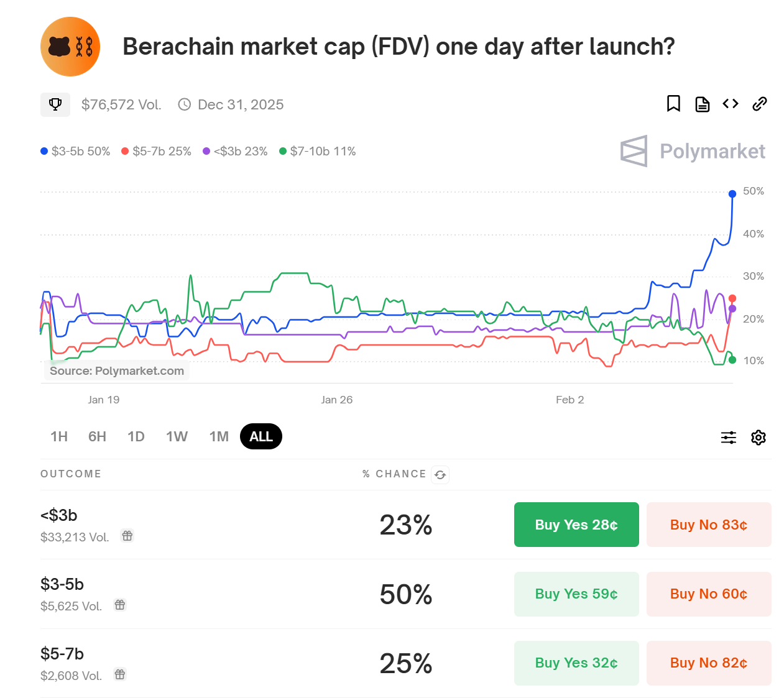This screenshot has height=698, width=784.
Task: Click the Dec 31, 2025 date element
Action: point(240,104)
